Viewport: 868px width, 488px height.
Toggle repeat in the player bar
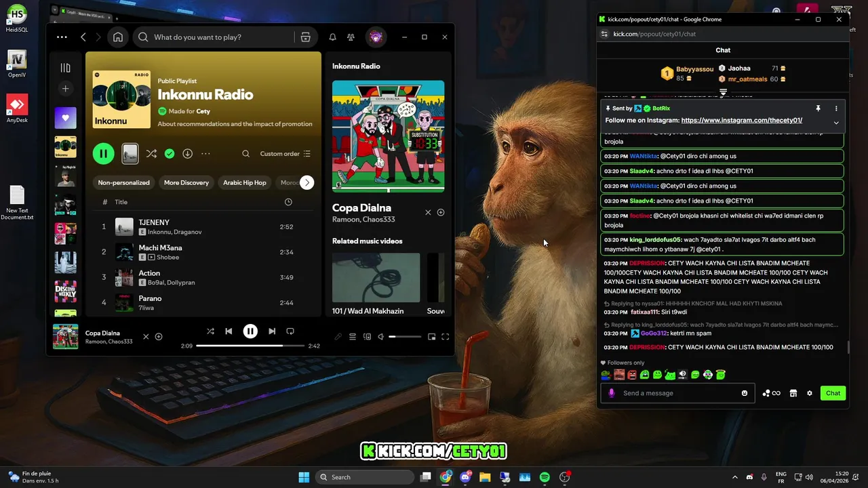click(x=290, y=331)
